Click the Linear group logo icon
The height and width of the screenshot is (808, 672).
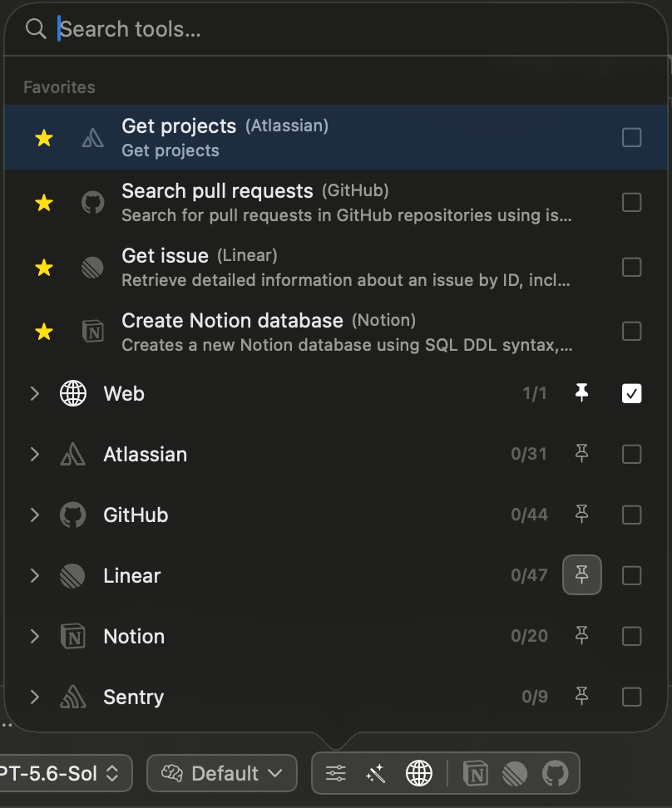pos(72,575)
